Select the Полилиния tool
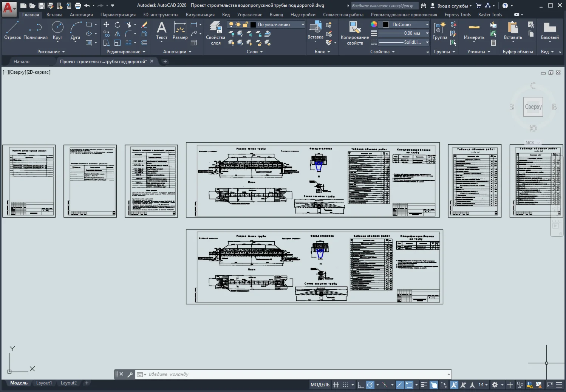The height and width of the screenshot is (392, 566). point(36,30)
